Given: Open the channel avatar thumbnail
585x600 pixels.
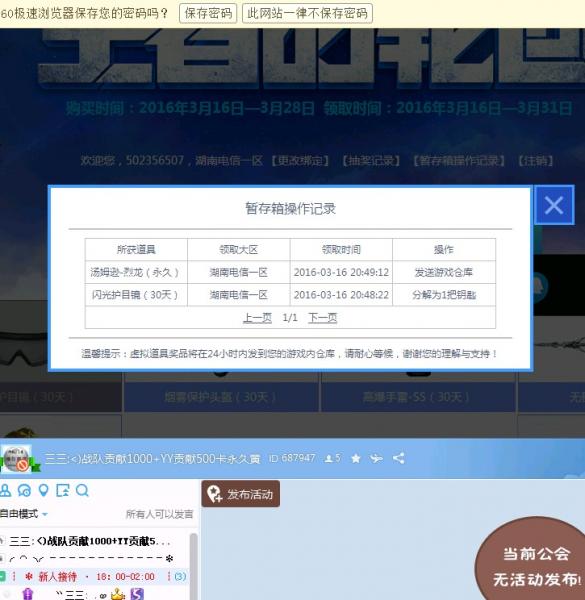Looking at the screenshot, I should [x=17, y=459].
